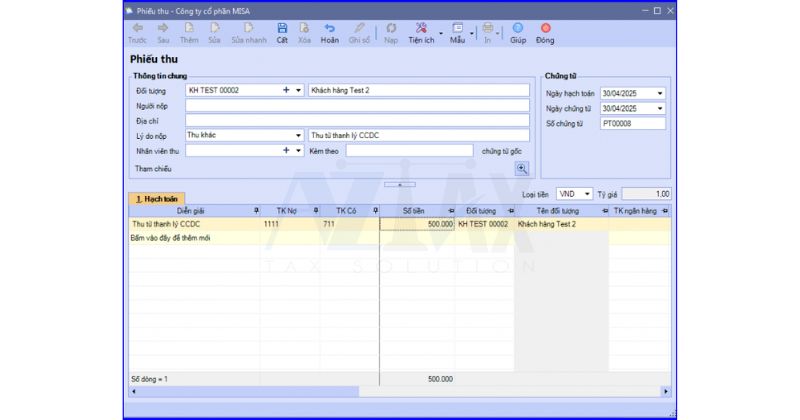Viewport: 800px width, 420px height.
Task: Select the Hạch toán tab
Action: click(x=154, y=199)
